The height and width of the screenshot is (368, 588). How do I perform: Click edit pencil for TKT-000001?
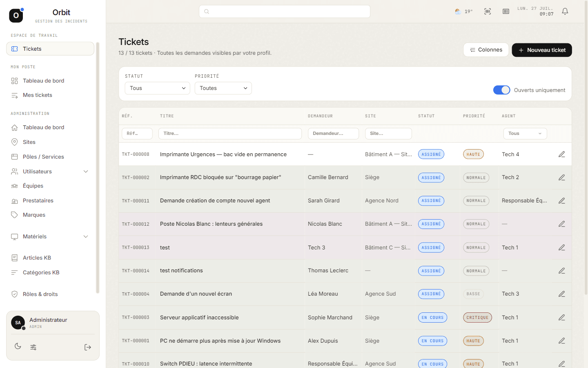(x=562, y=341)
